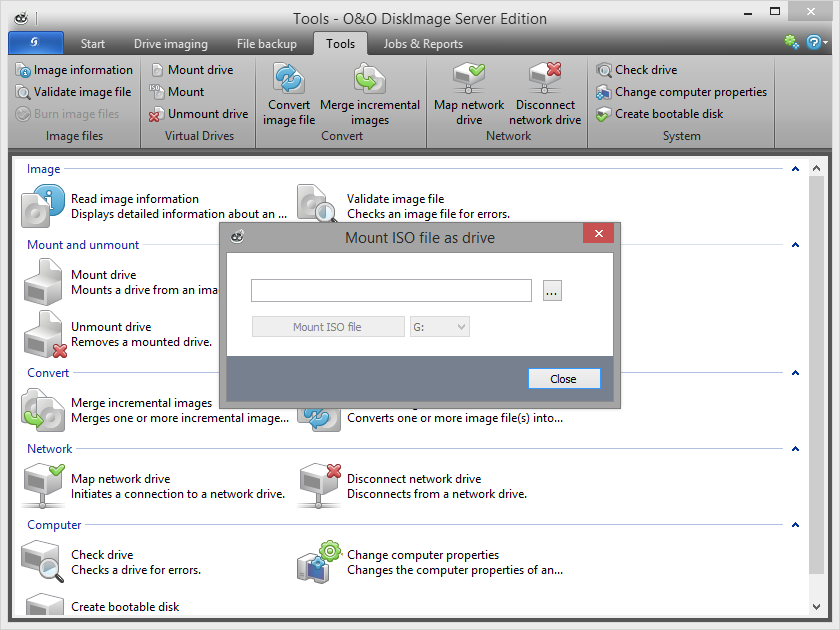
Task: Open Change computer properties from the ribbon
Action: [x=681, y=92]
